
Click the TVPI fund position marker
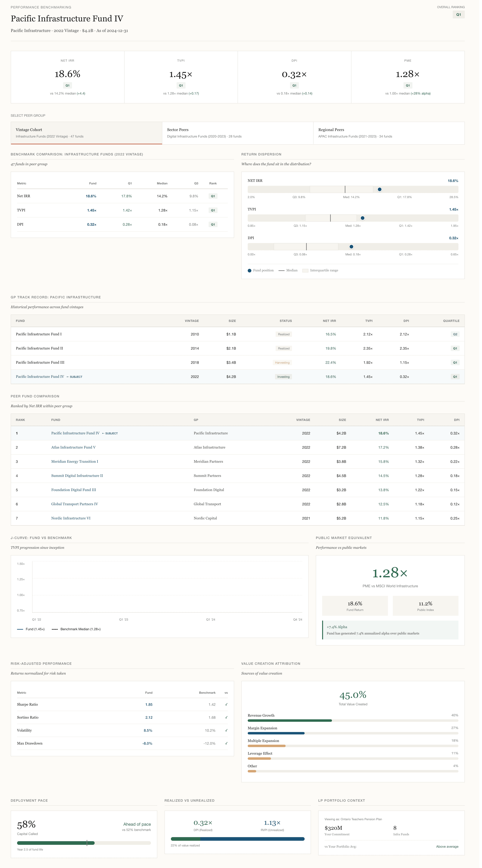click(x=362, y=218)
